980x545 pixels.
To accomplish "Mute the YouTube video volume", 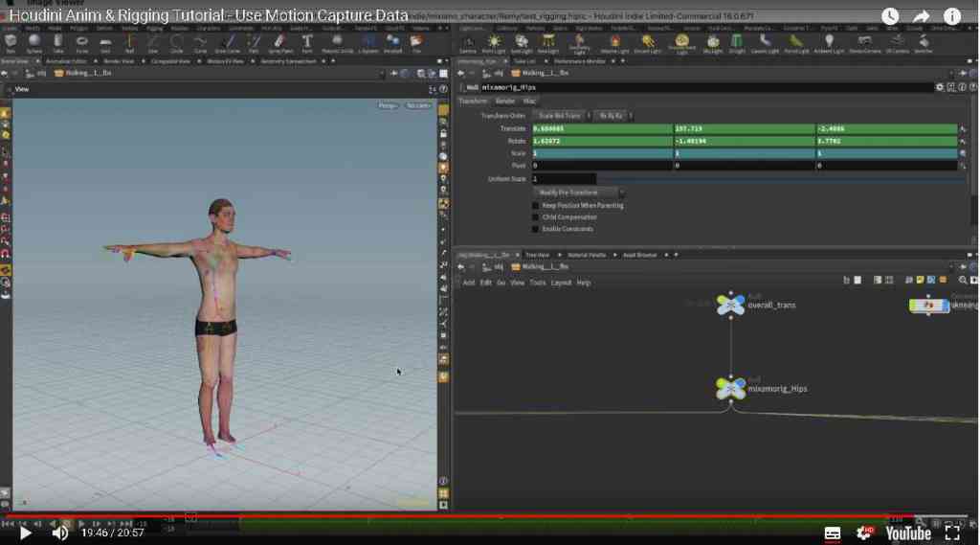I will pyautogui.click(x=60, y=534).
